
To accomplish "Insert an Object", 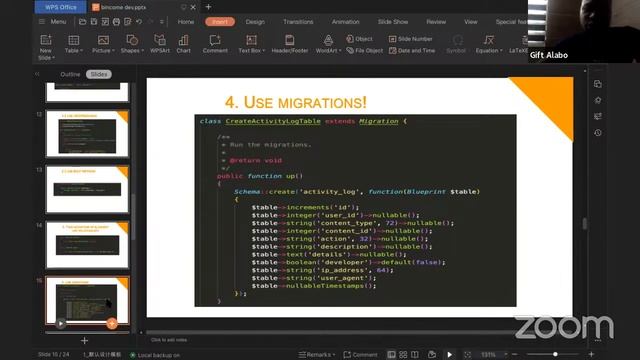I will tap(359, 39).
